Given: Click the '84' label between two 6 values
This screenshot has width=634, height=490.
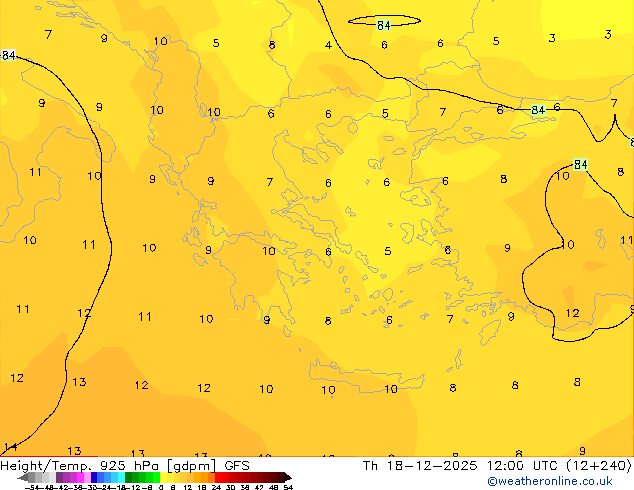Looking at the screenshot, I should click(538, 110).
